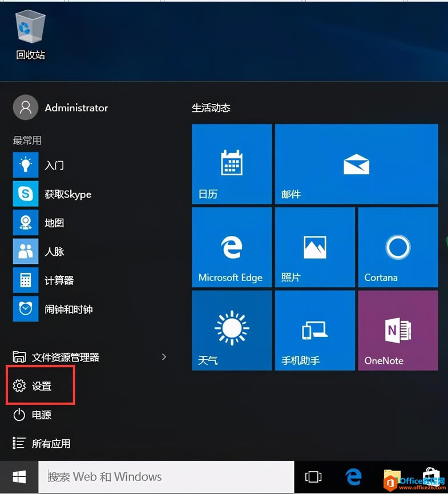Click the 生活动态 tile group heading
448x494 pixels.
pyautogui.click(x=211, y=108)
